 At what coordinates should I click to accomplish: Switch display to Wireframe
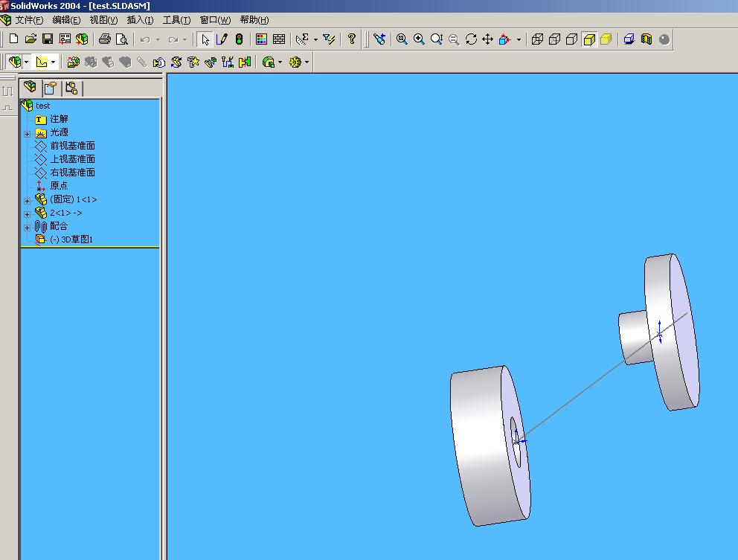tap(537, 39)
